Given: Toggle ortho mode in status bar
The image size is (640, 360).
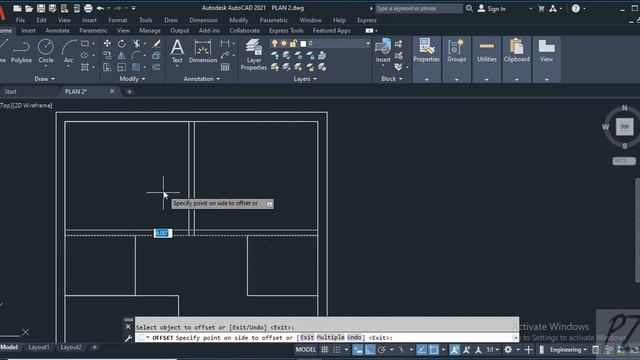Looking at the screenshot, I should (x=370, y=350).
